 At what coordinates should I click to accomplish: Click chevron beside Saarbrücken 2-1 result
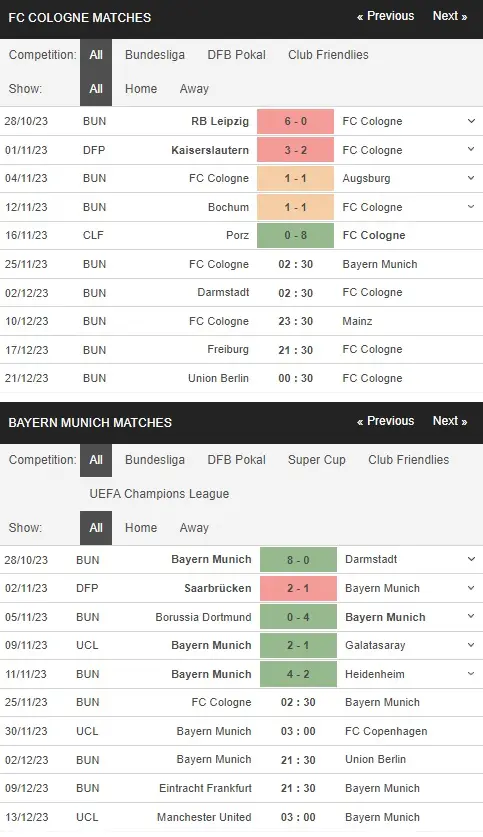471,588
